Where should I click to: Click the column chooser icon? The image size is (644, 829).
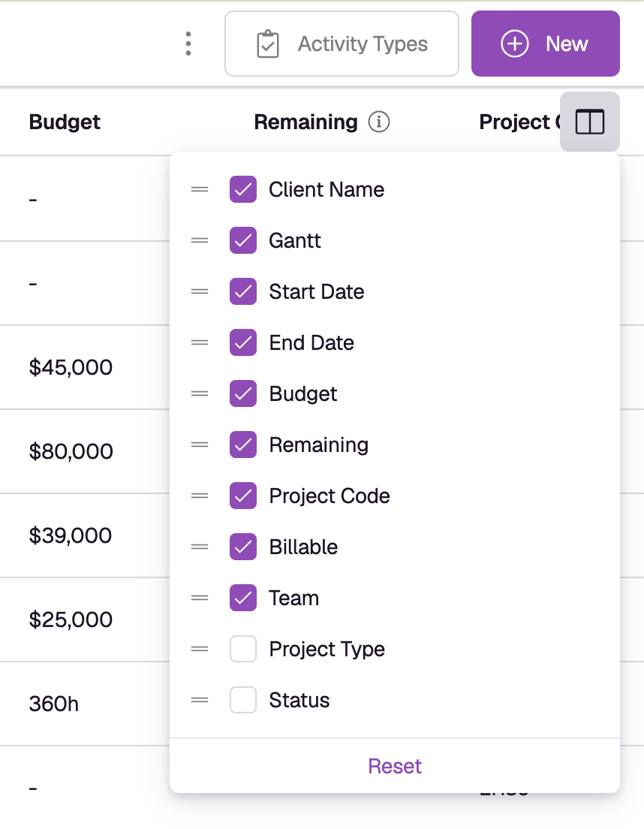(590, 122)
